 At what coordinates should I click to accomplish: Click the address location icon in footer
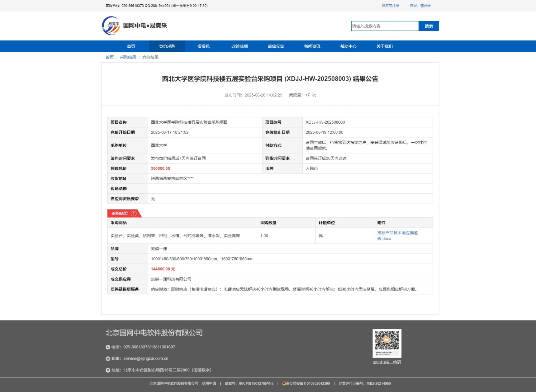[x=108, y=370]
